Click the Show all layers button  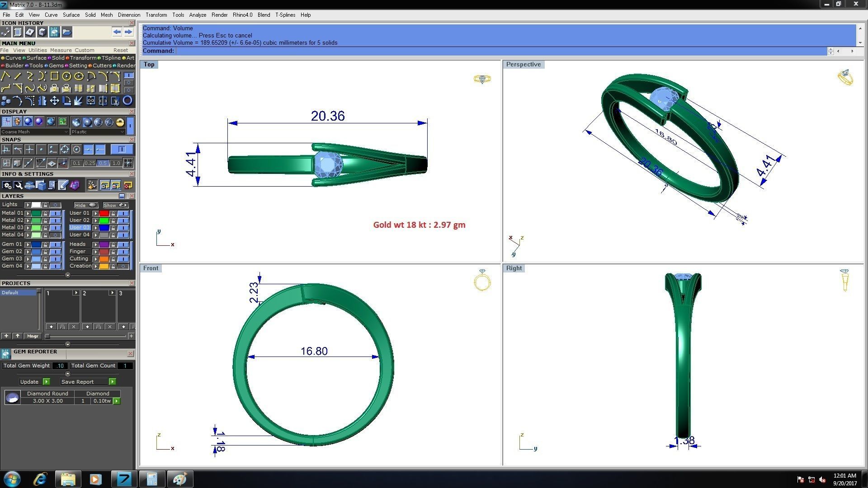pos(115,205)
